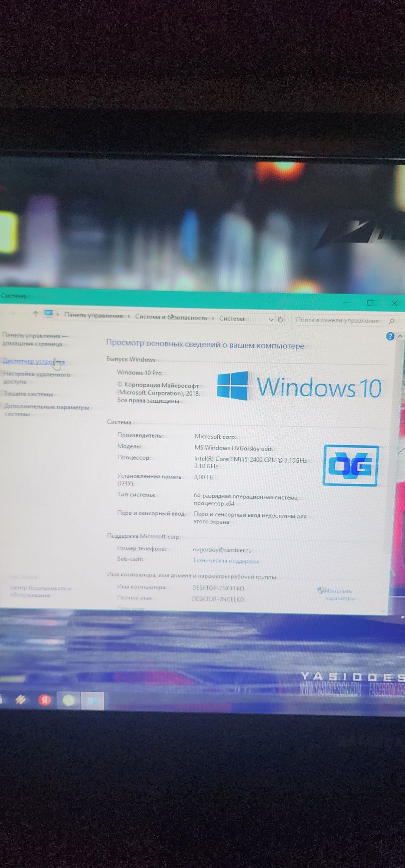This screenshot has height=868, width=405.
Task: Click the vertical scrollbar down arrow
Action: [x=383, y=610]
